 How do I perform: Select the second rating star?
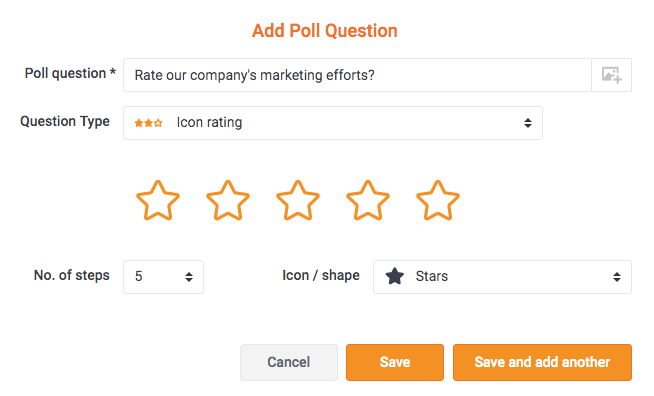point(228,201)
